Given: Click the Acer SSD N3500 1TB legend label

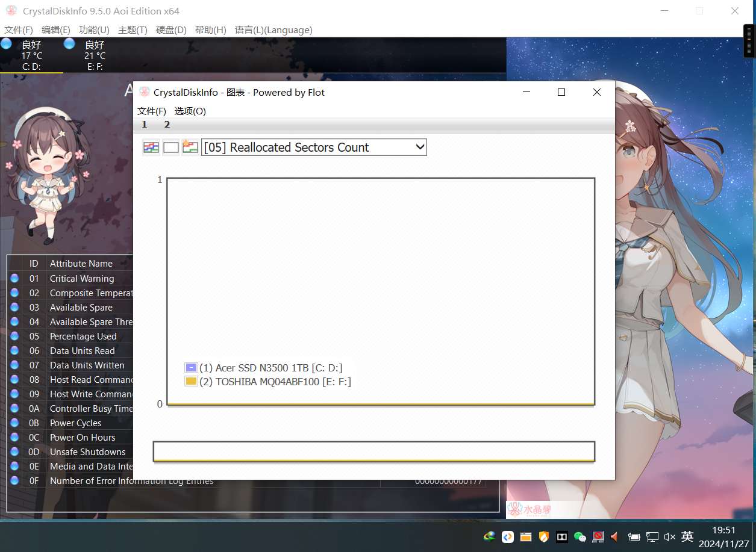Looking at the screenshot, I should 270,368.
